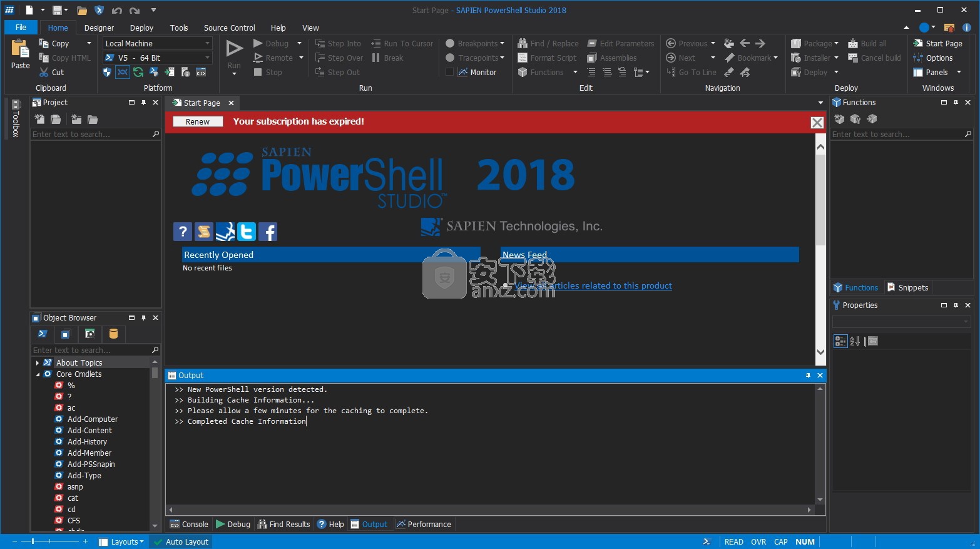Click the SAPIEN blog icon on Start Page

(x=225, y=232)
